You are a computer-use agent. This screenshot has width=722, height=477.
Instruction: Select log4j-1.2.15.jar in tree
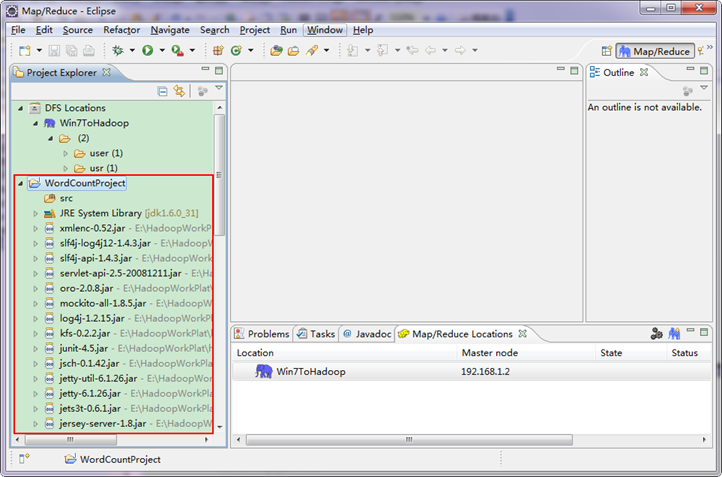coord(92,319)
